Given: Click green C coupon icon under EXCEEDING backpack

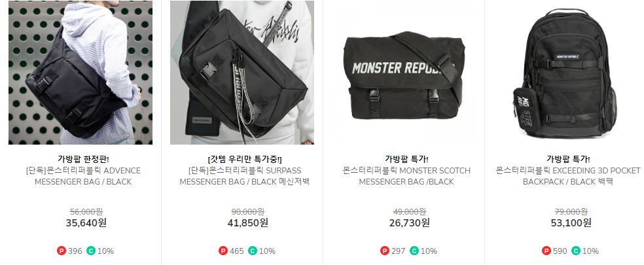Looking at the screenshot, I should pyautogui.click(x=576, y=251).
